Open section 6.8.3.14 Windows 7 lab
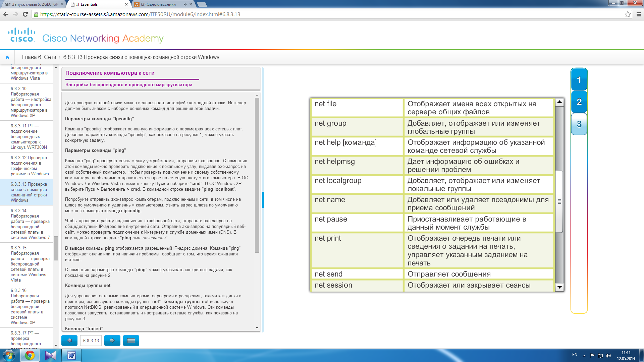 click(27, 224)
